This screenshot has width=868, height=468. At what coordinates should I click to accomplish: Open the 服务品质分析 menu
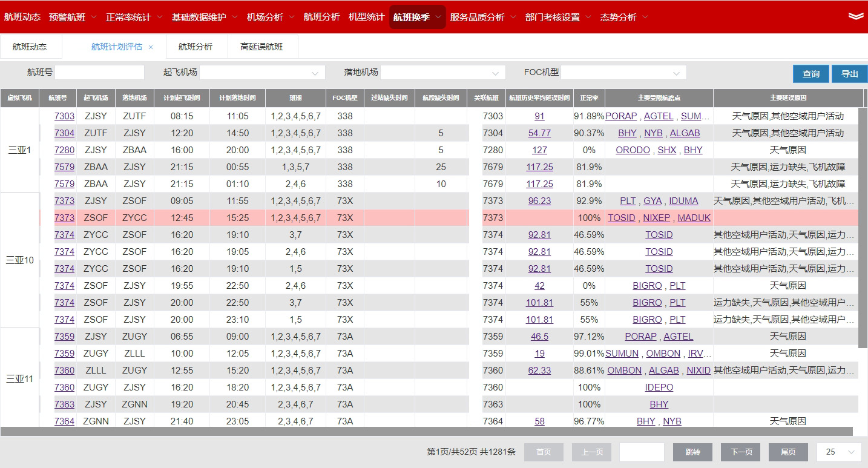coord(482,17)
